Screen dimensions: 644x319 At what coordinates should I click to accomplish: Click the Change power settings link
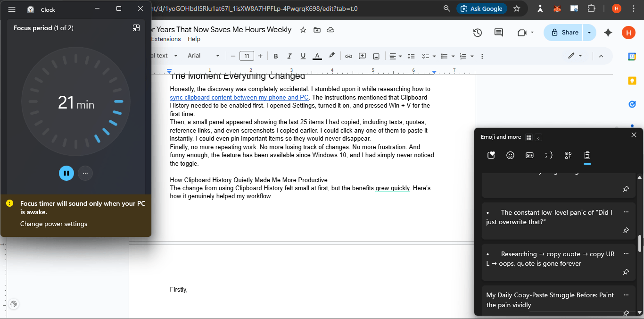click(x=54, y=224)
